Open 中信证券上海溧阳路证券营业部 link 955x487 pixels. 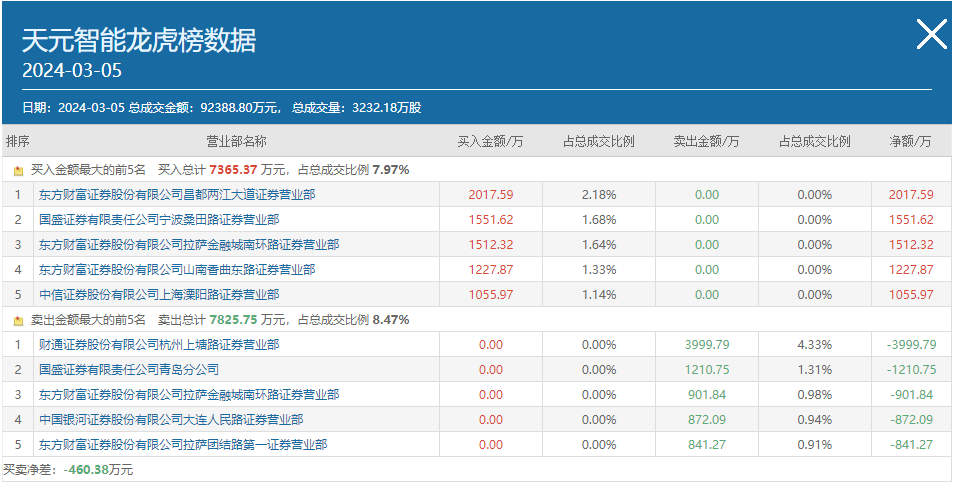[159, 295]
